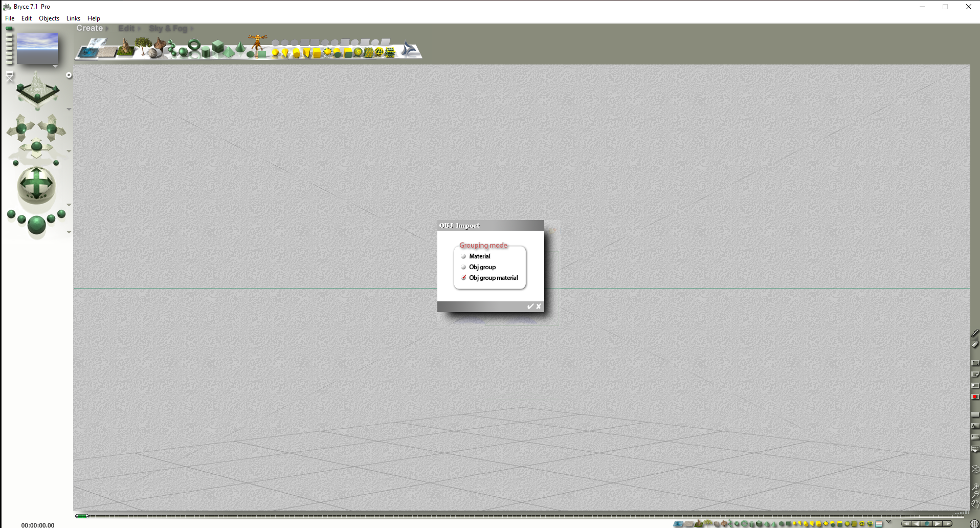Create a yellow radial light sphere
Viewport: 980px width, 528px height.
(275, 52)
